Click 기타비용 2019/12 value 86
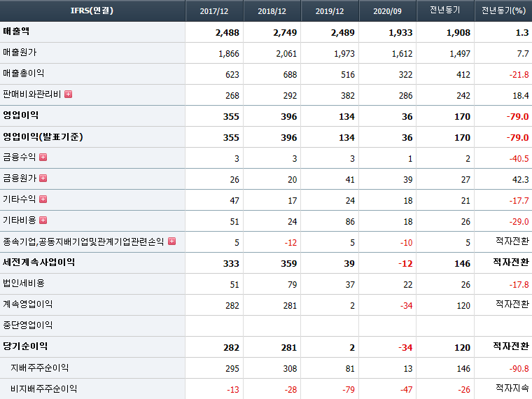 tap(350, 222)
